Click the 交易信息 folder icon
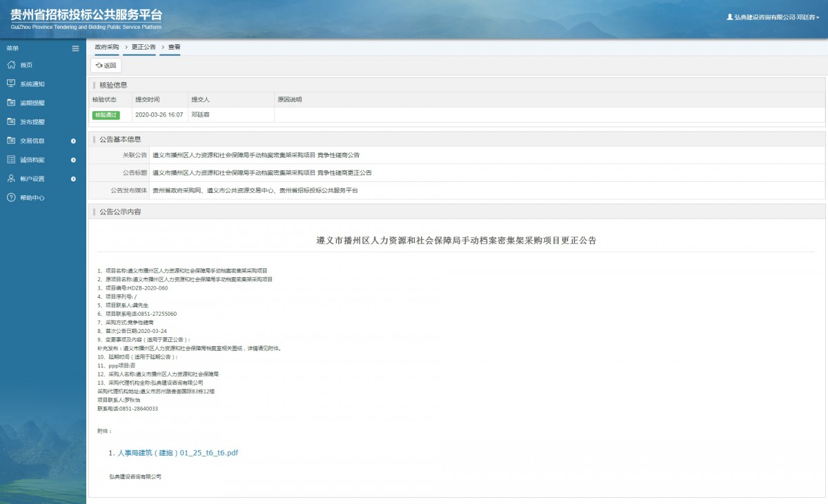 11,141
